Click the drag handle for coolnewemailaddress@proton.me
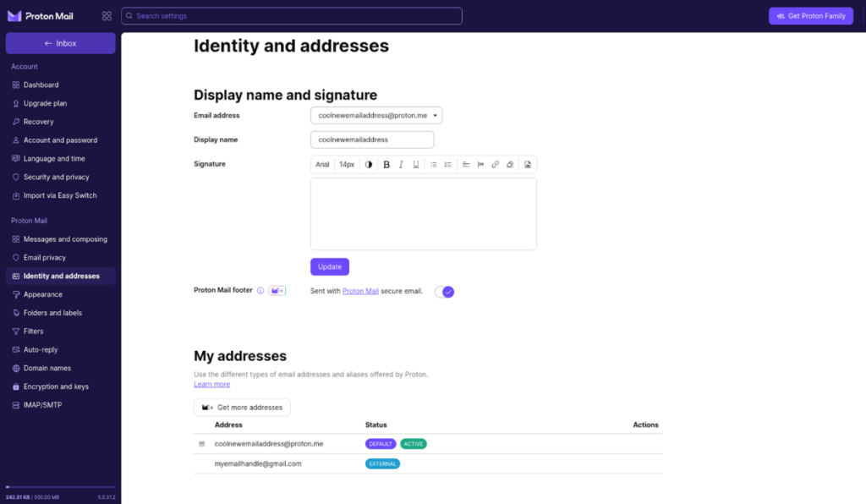The image size is (866, 504). 201,444
